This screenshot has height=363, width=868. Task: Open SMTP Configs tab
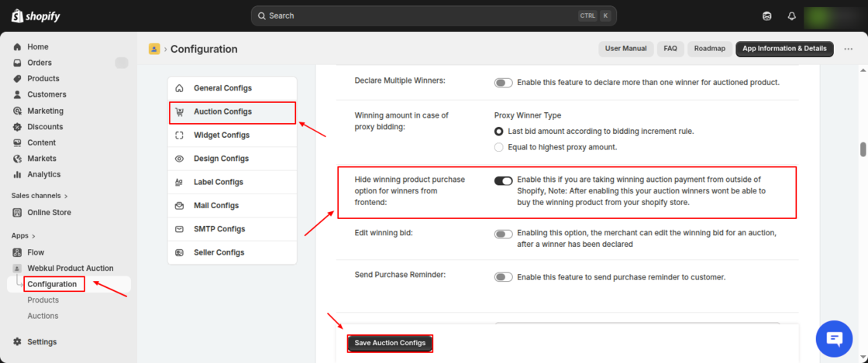[232, 229]
